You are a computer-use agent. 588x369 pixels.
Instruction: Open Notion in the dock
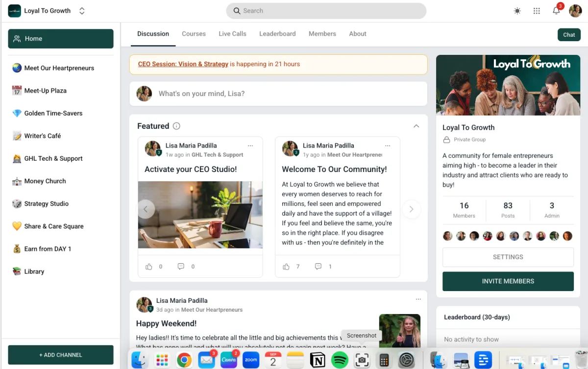click(x=318, y=360)
